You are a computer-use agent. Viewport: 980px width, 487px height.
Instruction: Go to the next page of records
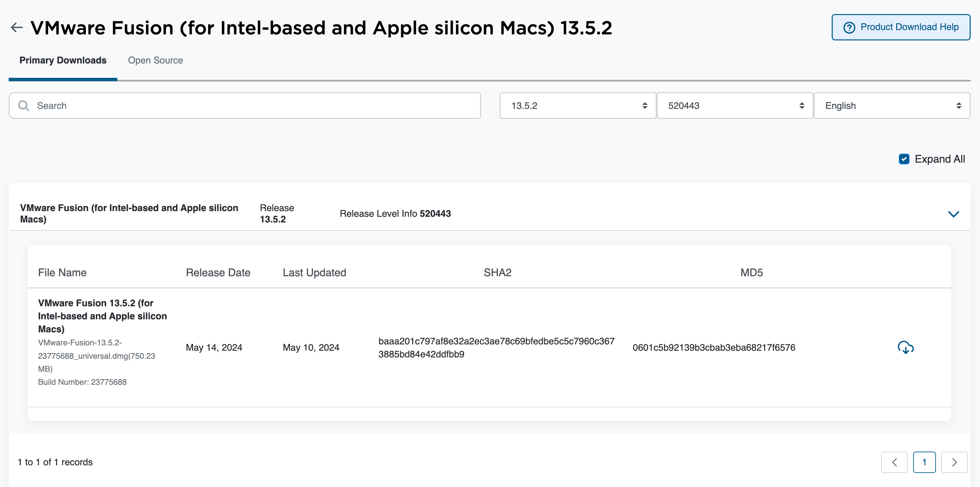(954, 462)
